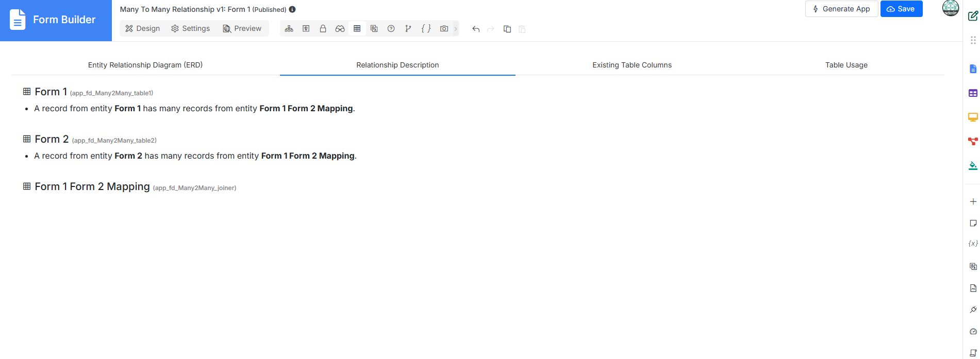This screenshot has width=980, height=359.
Task: Switch to the Design view
Action: pos(143,28)
